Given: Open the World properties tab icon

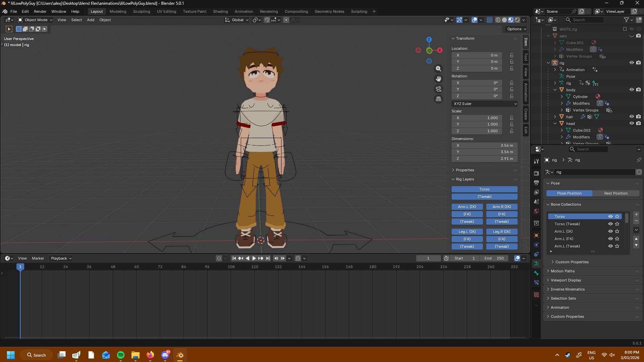Looking at the screenshot, I should pyautogui.click(x=536, y=211).
